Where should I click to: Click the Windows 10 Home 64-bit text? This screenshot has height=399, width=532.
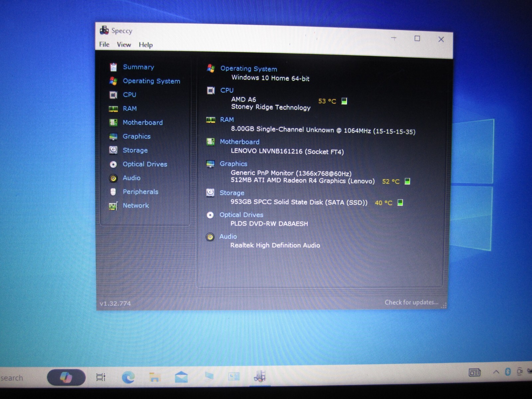(270, 78)
